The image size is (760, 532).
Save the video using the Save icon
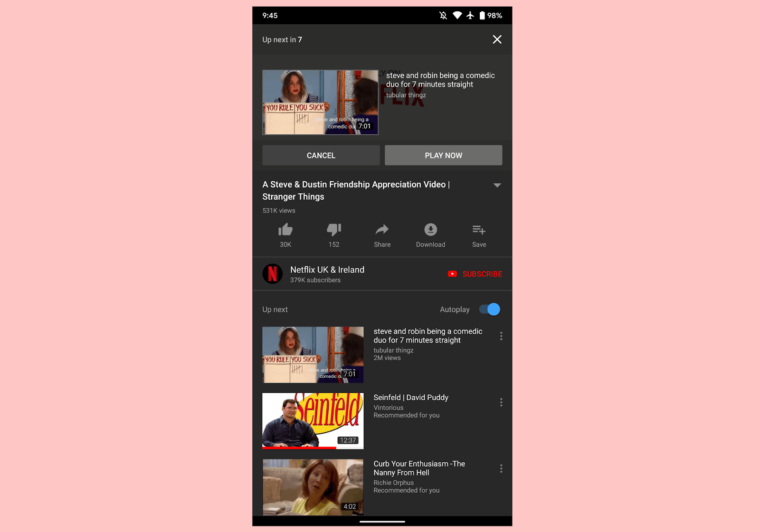tap(479, 230)
